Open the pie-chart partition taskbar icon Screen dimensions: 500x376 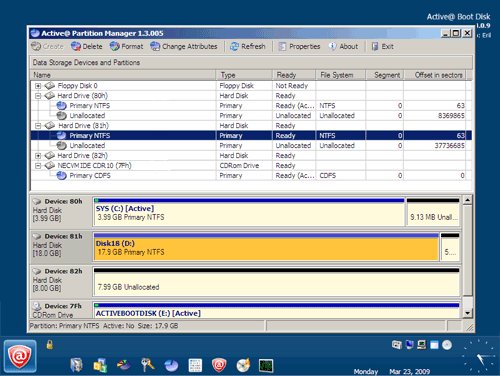[172, 365]
